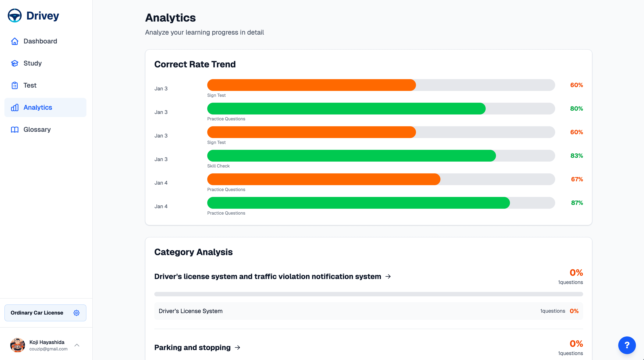This screenshot has width=644, height=360.
Task: Go to the Glossary menu item
Action: [37, 130]
